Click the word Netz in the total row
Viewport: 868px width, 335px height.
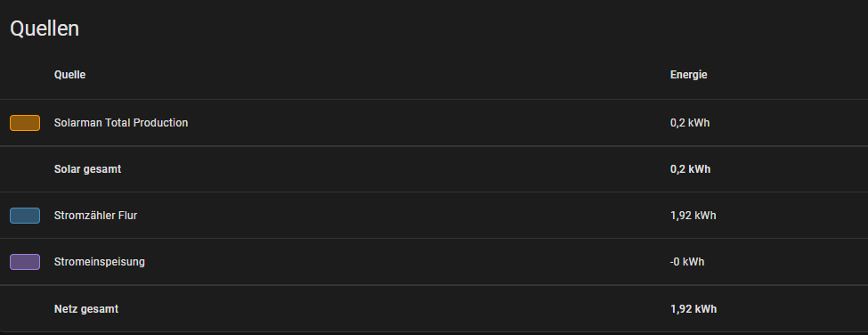coord(66,309)
